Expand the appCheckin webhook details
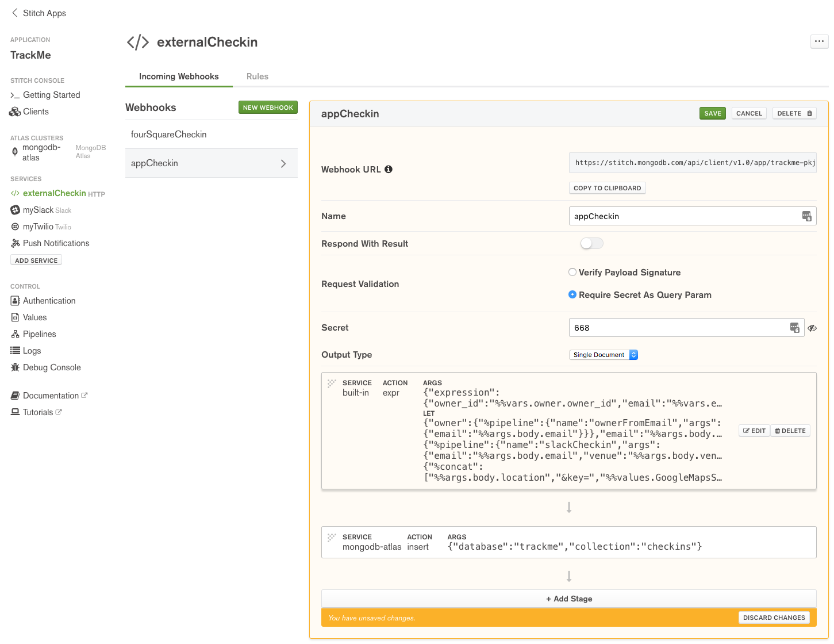Screen dimensions: 834x644 pos(283,163)
